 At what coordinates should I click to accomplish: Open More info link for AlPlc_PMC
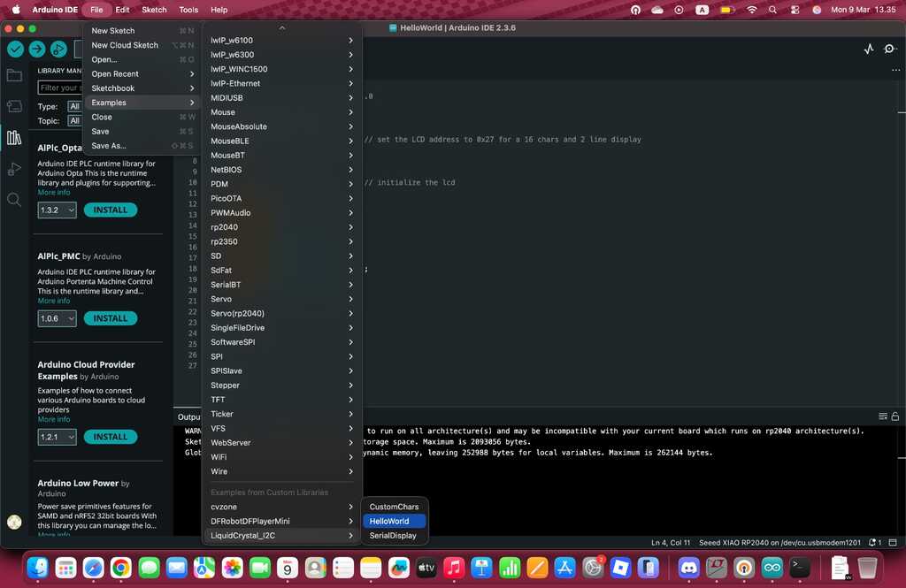[x=54, y=301]
